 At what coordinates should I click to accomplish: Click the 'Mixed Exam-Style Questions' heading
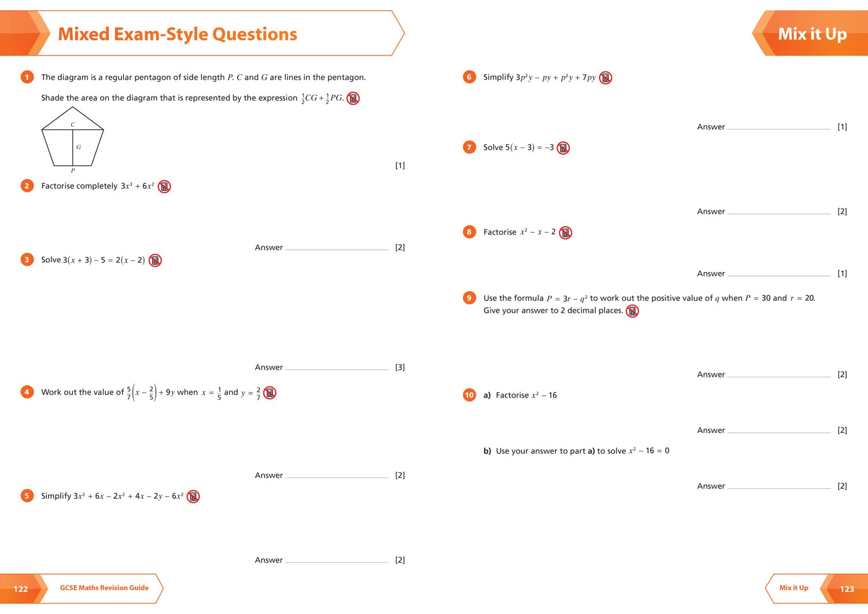(x=178, y=34)
